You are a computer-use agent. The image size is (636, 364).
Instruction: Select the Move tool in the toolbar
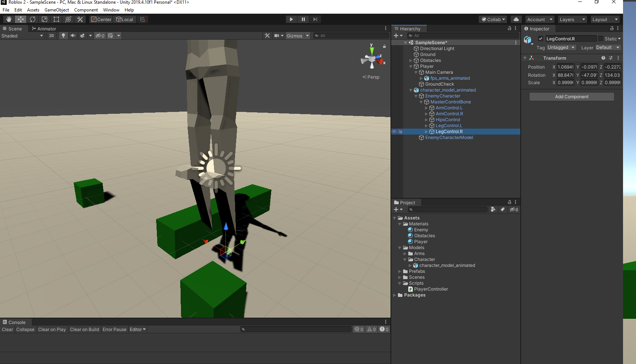[21, 19]
